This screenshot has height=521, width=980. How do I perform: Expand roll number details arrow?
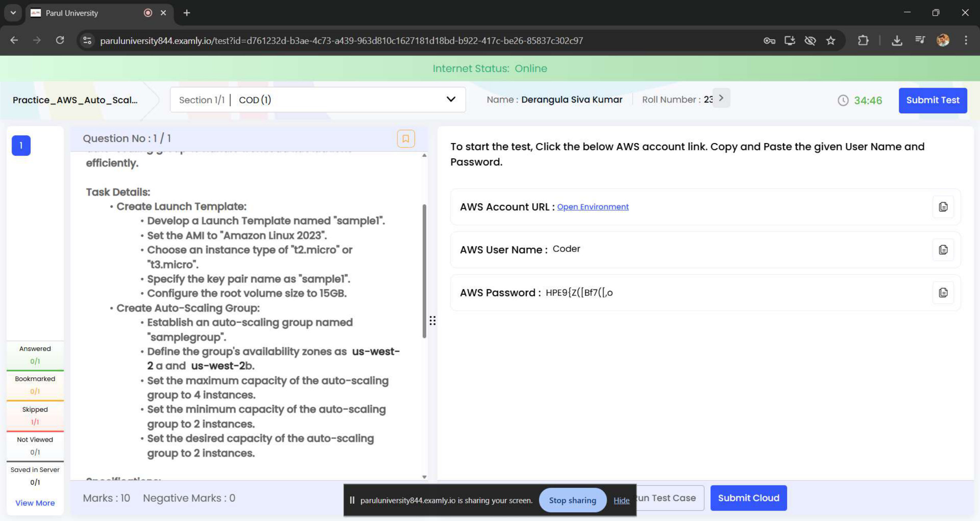(721, 98)
